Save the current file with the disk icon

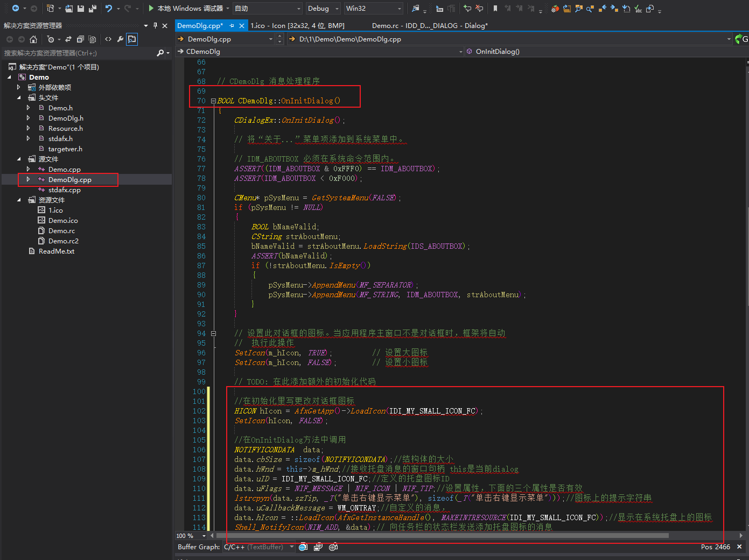click(81, 8)
